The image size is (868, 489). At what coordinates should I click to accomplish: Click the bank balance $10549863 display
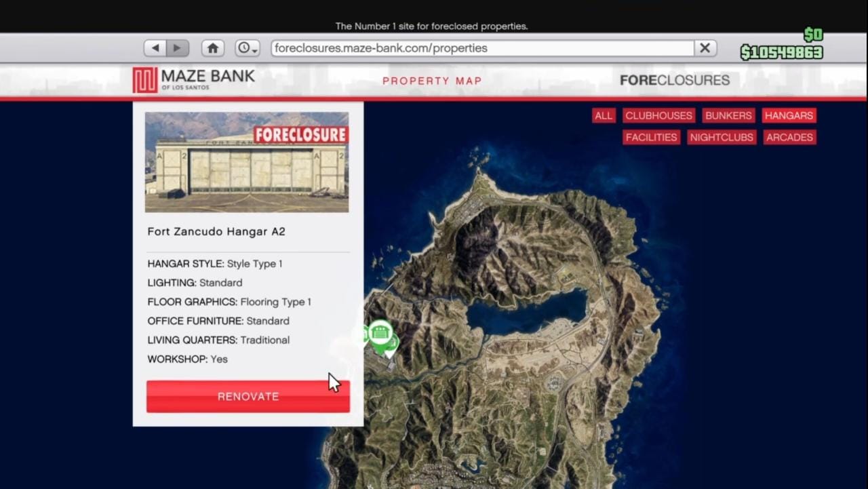point(781,53)
